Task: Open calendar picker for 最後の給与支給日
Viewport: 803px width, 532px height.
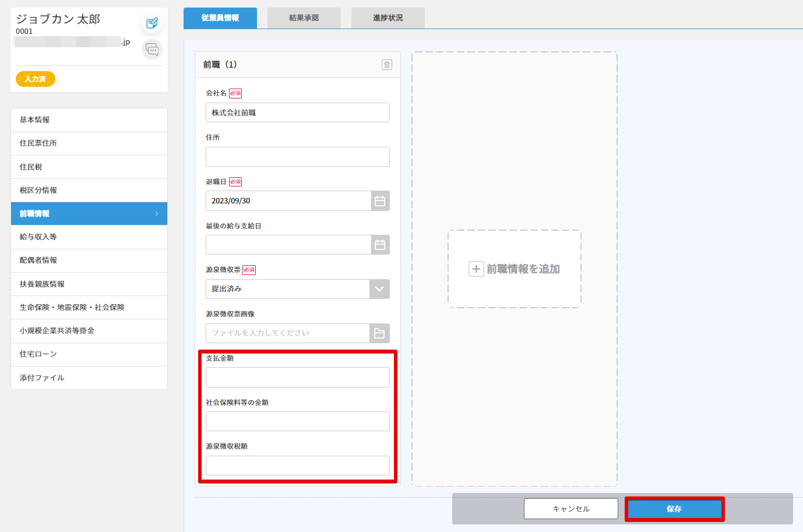Action: pos(380,245)
